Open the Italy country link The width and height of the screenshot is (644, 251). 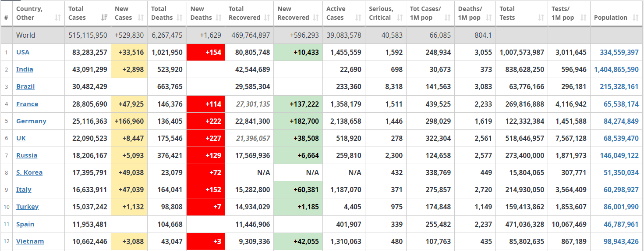coord(24,190)
